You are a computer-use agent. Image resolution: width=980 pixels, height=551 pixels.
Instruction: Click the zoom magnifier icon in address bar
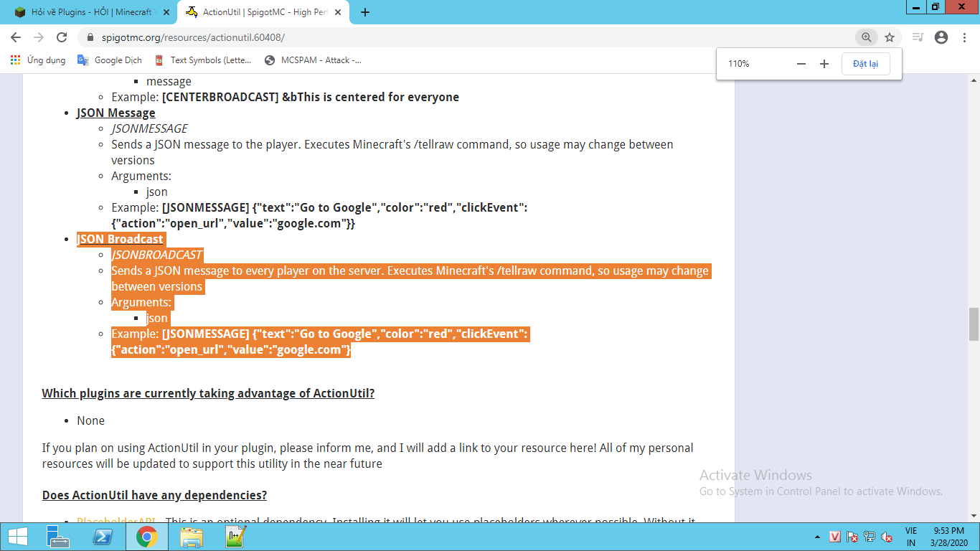pos(867,37)
